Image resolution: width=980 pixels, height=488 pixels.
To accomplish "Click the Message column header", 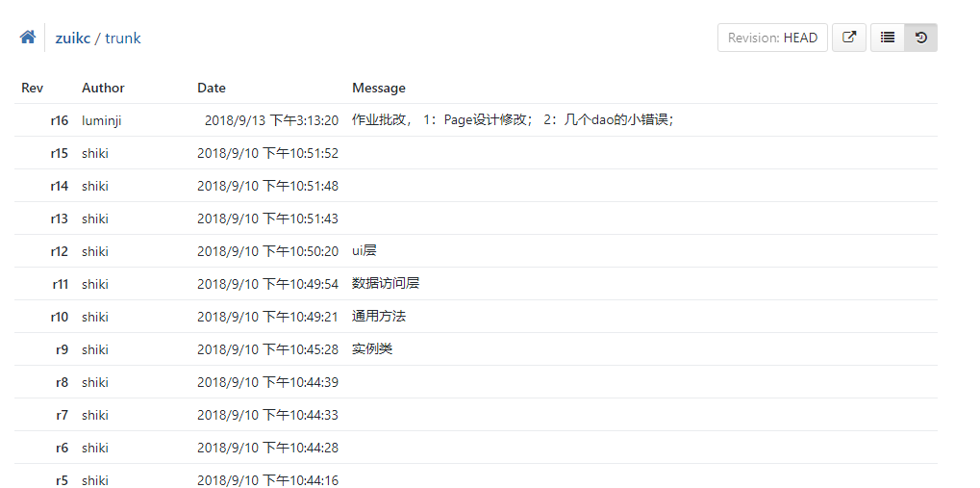I will (x=379, y=88).
